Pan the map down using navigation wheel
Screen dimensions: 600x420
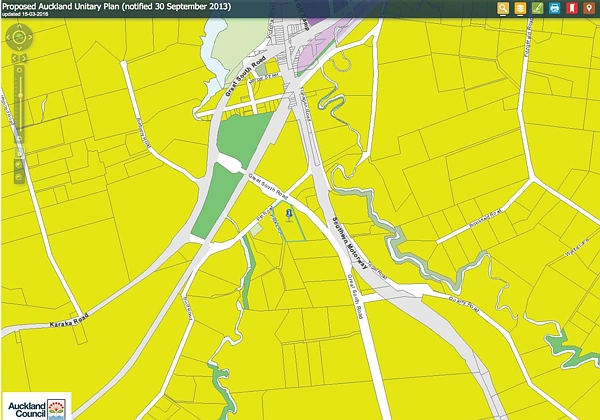(19, 51)
